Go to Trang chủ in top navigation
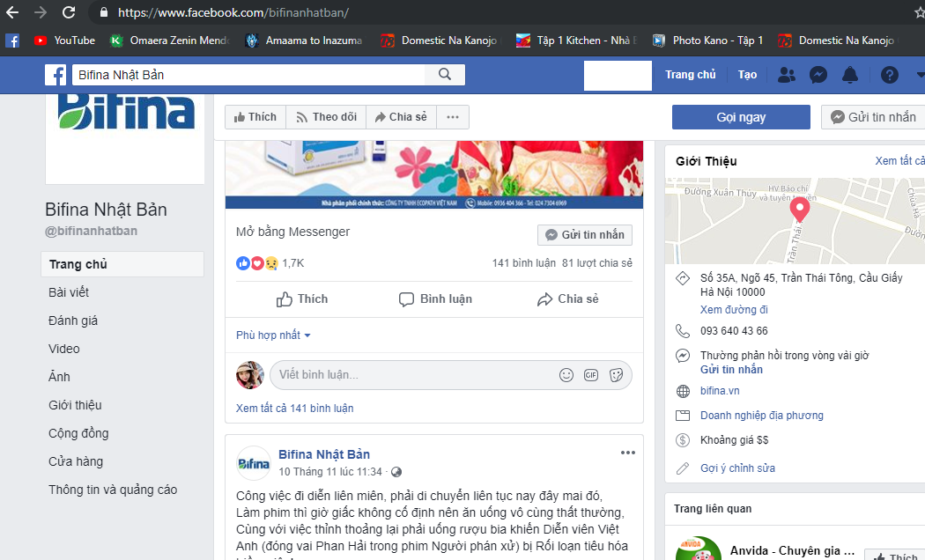The width and height of the screenshot is (925, 560). pyautogui.click(x=690, y=75)
